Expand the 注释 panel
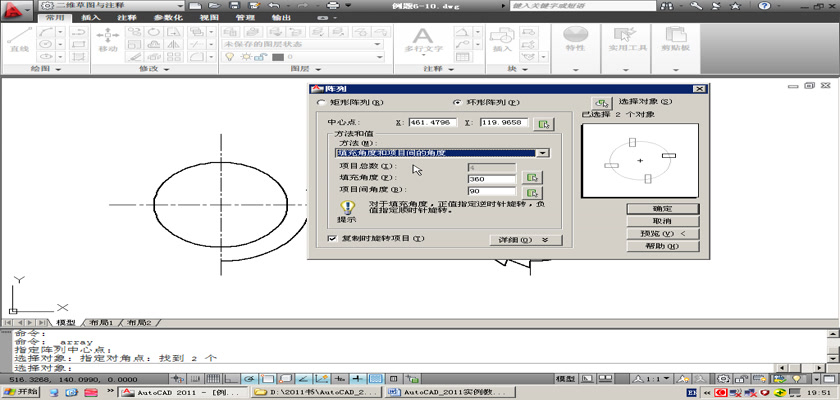The width and height of the screenshot is (840, 400). click(438, 69)
